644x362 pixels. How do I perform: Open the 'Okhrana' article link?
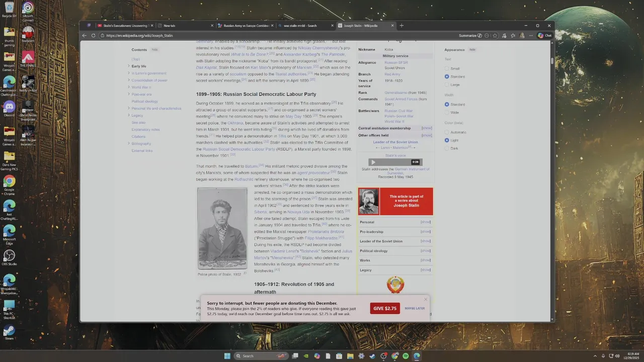[x=235, y=123]
